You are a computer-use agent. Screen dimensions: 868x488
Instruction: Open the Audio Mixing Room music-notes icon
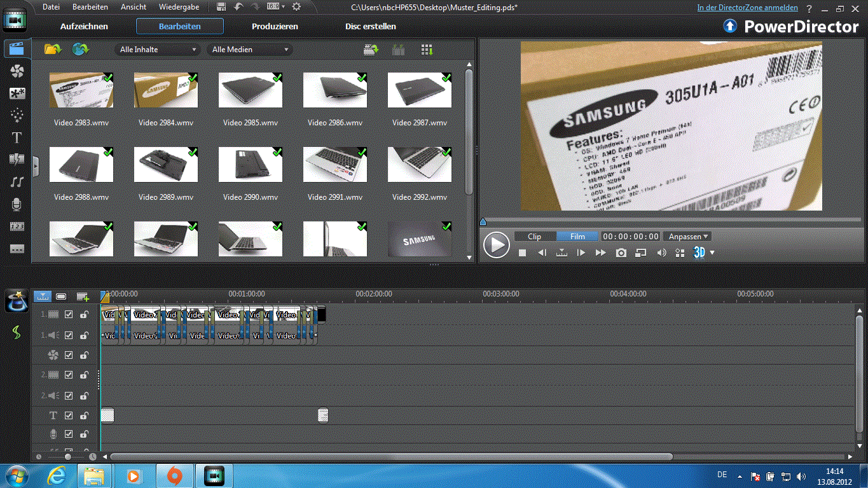coord(17,182)
